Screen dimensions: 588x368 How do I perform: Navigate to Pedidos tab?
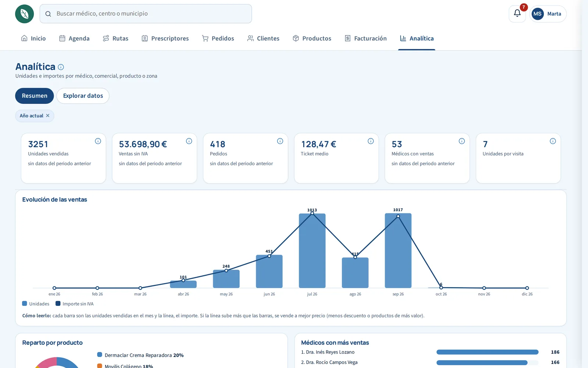pos(218,38)
